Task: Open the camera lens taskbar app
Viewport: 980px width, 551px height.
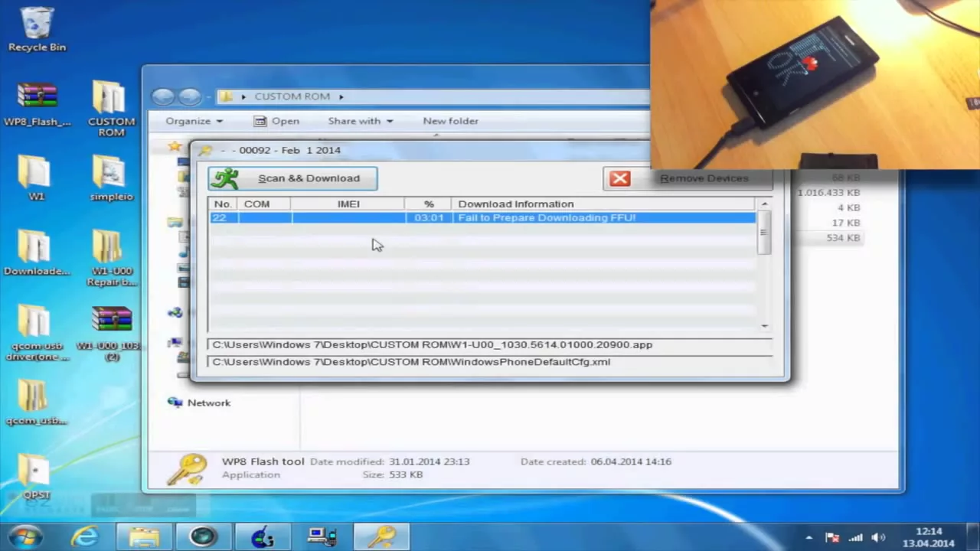Action: click(x=204, y=537)
